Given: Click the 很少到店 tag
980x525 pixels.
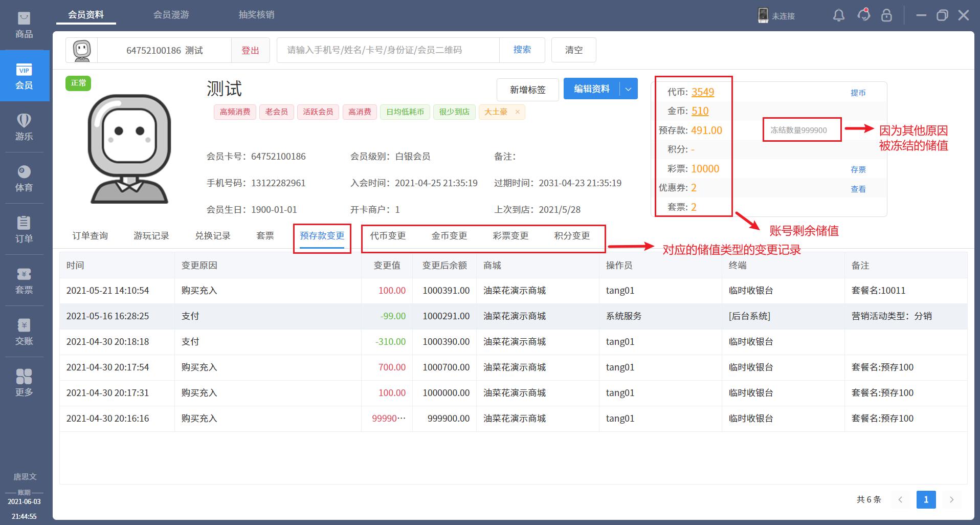Looking at the screenshot, I should click(454, 112).
